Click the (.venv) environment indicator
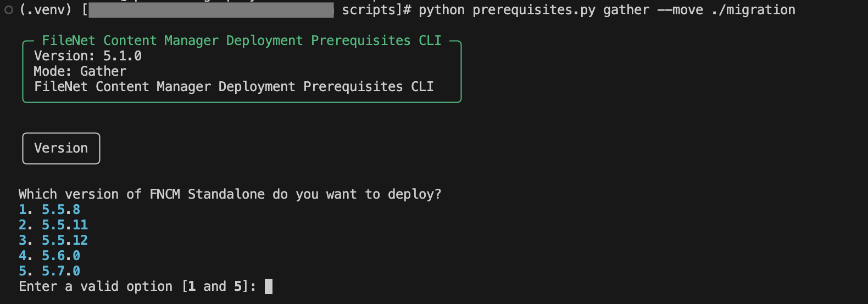Viewport: 868px width, 304px height. [x=46, y=10]
